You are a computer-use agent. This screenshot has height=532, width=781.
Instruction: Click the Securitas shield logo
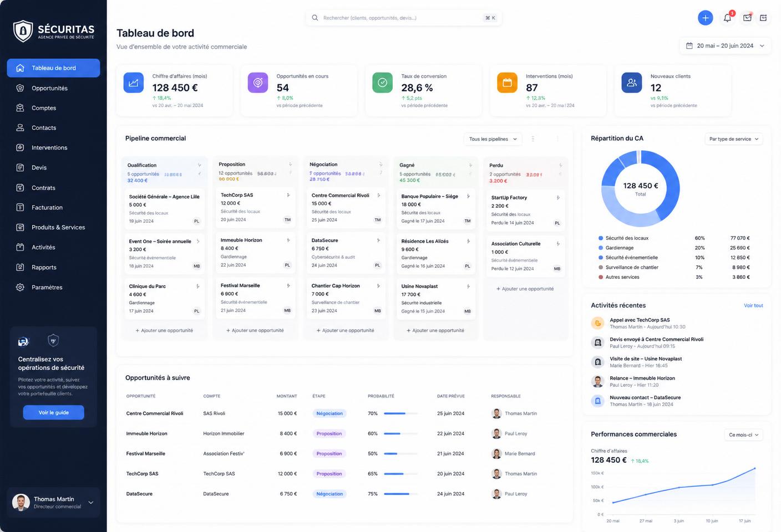[23, 32]
